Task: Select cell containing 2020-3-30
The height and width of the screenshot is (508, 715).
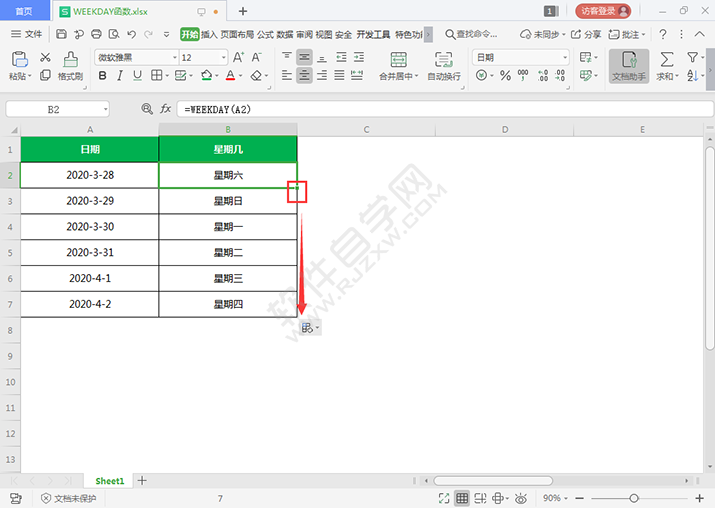Action: click(x=90, y=227)
